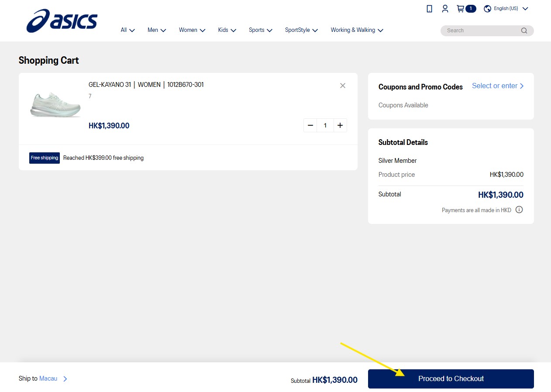Open the user account icon

445,9
